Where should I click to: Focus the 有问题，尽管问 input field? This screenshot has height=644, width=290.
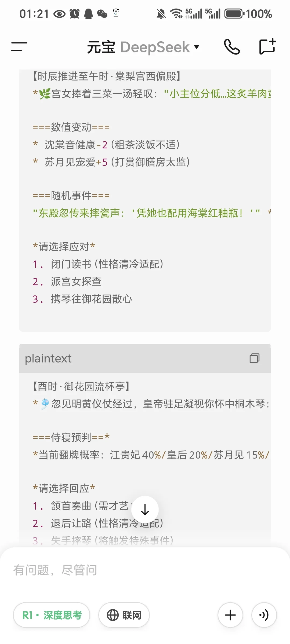coord(145,570)
